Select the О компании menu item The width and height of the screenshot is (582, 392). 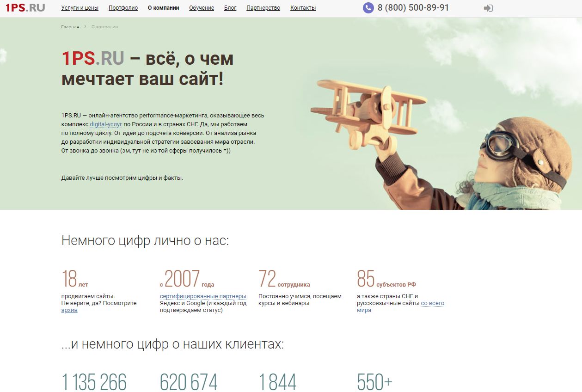[x=163, y=8]
